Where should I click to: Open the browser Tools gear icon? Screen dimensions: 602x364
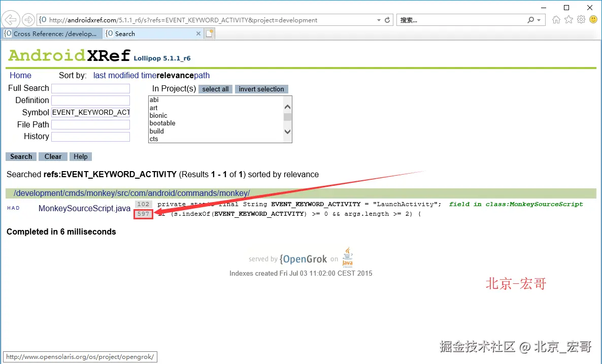pos(581,20)
